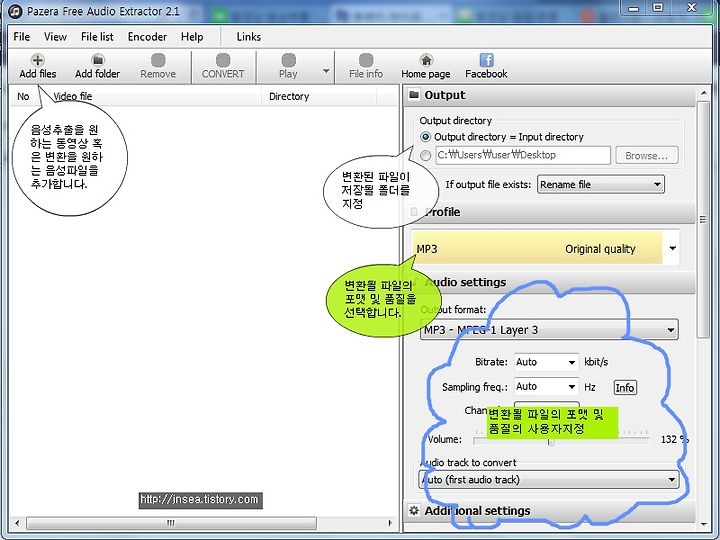Click the output directory path field

(x=523, y=155)
